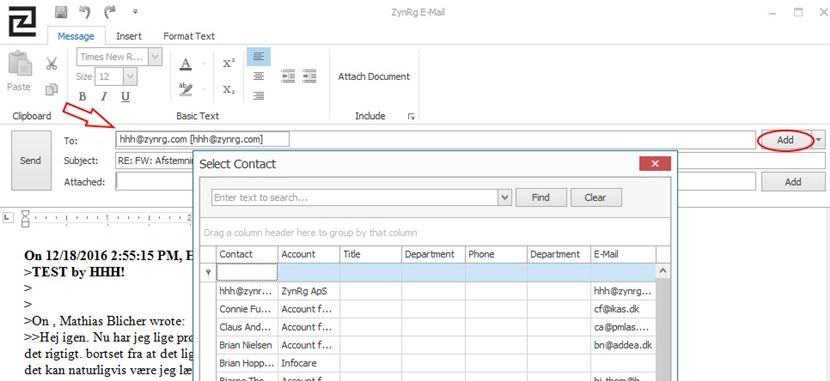Sort by Phone column header

coord(496,255)
